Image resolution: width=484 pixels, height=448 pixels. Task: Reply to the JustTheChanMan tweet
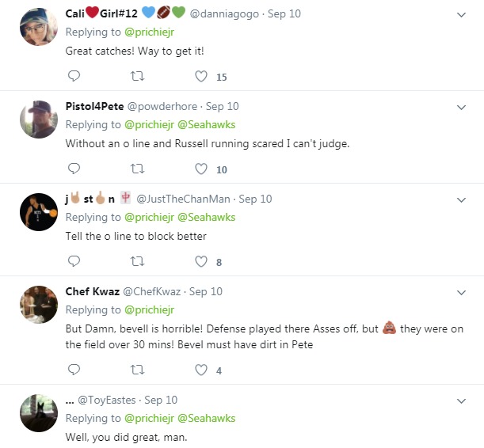point(74,261)
